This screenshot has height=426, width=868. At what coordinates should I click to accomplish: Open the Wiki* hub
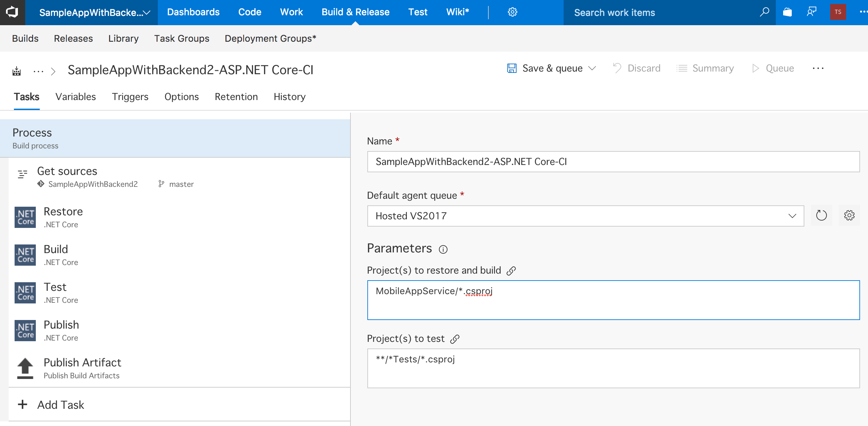[458, 12]
